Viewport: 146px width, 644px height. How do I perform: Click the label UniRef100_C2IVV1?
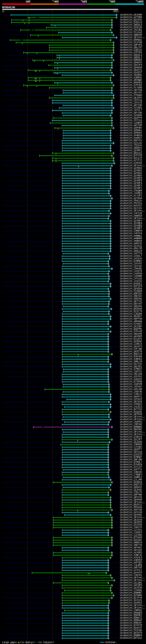131,530
